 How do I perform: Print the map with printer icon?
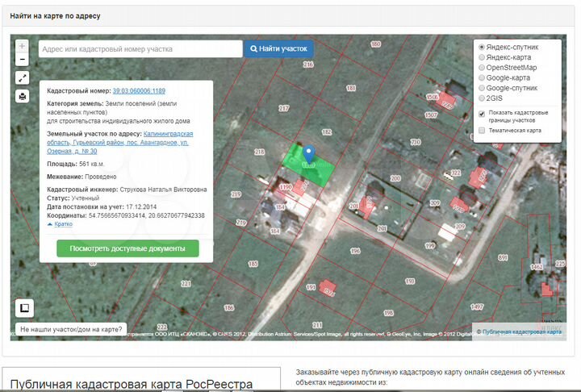(x=23, y=97)
